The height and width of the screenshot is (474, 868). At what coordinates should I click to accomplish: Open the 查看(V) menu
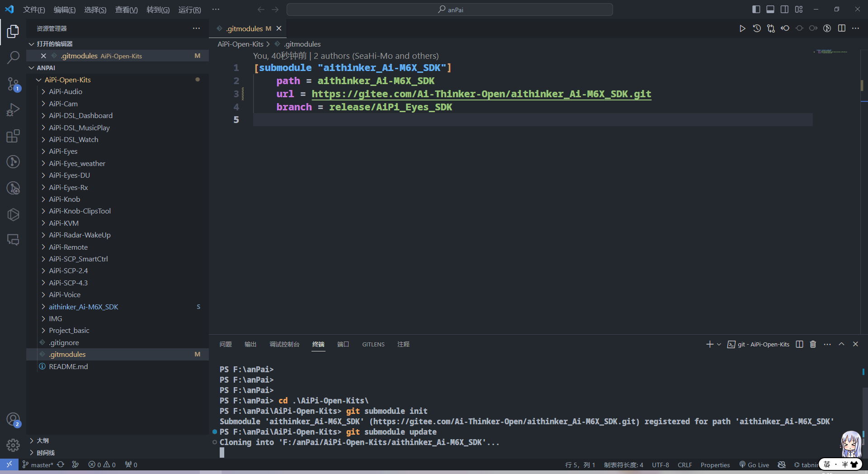click(x=127, y=9)
